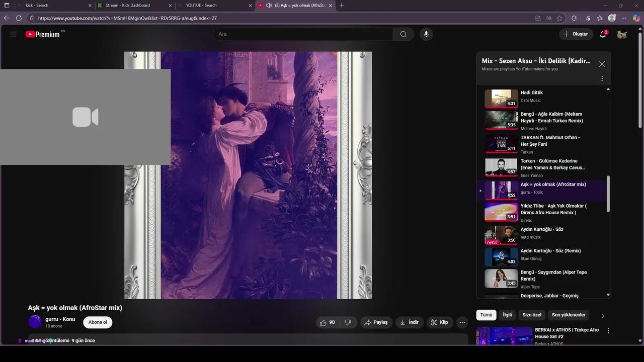The width and height of the screenshot is (644, 362).
Task: Select the İlgili filter chip
Action: [507, 315]
